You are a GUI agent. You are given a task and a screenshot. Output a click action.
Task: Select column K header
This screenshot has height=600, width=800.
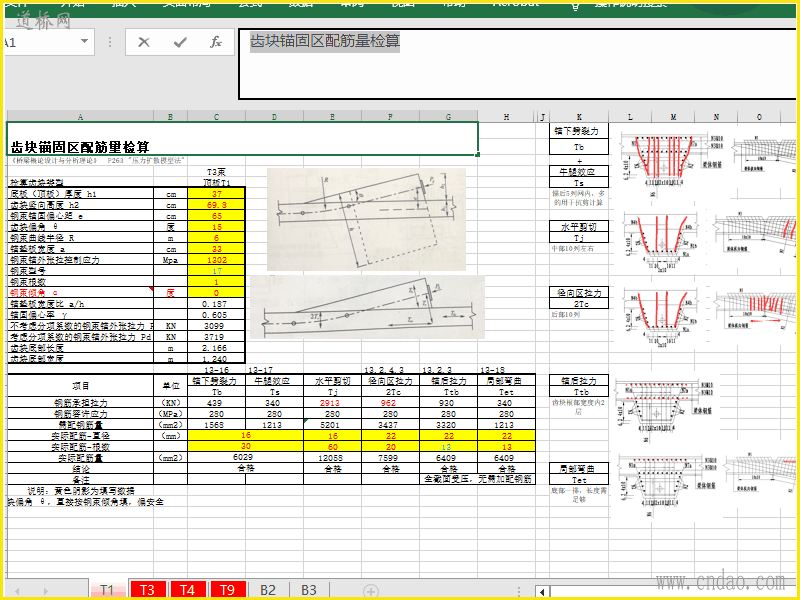point(579,117)
